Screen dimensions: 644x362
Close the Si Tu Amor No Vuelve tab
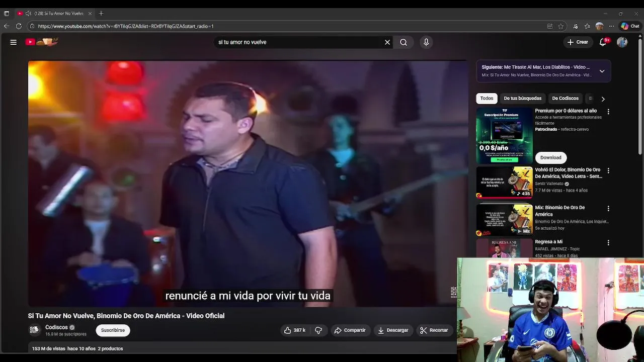pyautogui.click(x=90, y=13)
